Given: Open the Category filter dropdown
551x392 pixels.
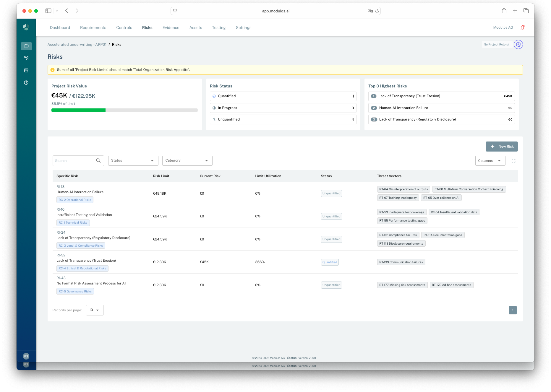Looking at the screenshot, I should (187, 160).
